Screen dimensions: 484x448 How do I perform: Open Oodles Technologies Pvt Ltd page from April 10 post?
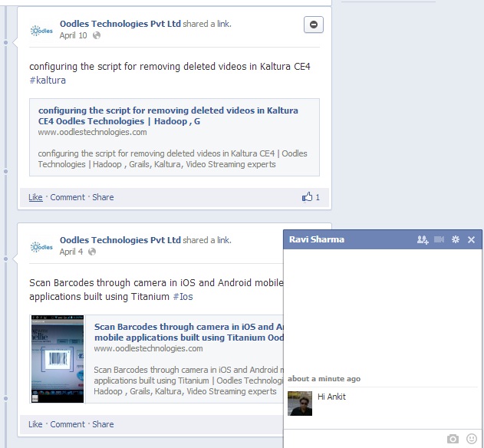click(120, 24)
